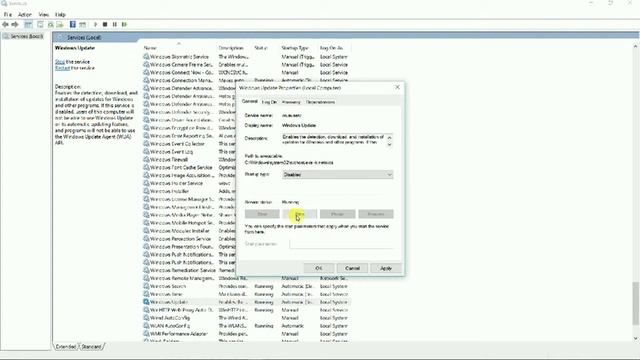The image size is (640, 360).
Task: Click the services list vertical scrollbar thumb
Action: coord(636,303)
